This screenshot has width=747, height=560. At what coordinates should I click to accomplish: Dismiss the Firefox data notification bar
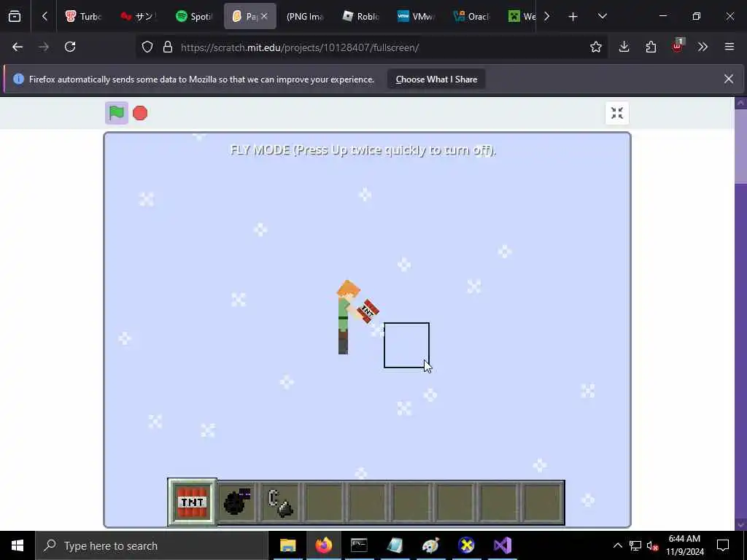(729, 79)
